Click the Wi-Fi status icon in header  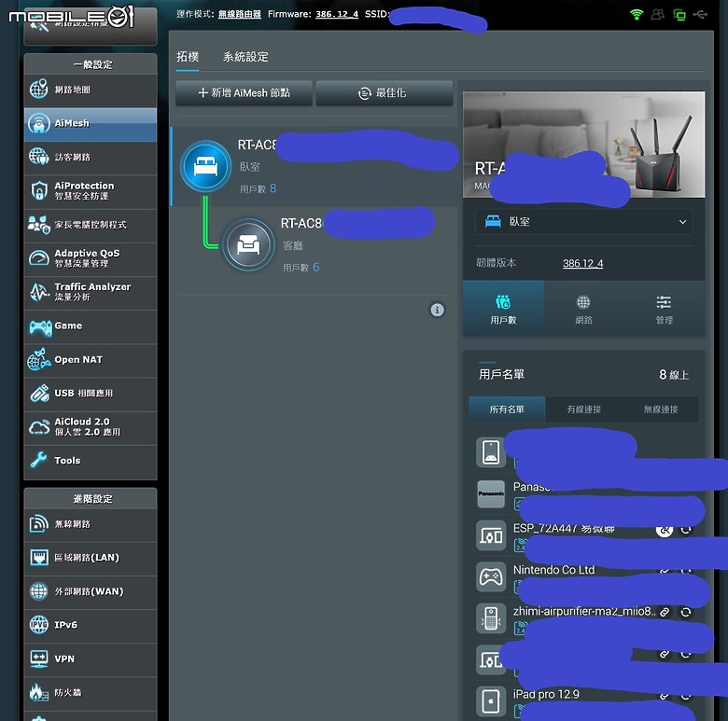pos(637,14)
